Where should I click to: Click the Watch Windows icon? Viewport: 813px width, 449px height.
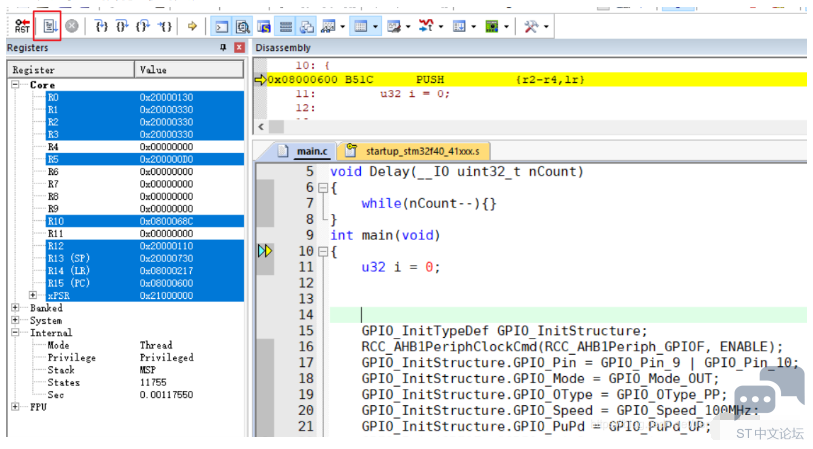pos(328,26)
